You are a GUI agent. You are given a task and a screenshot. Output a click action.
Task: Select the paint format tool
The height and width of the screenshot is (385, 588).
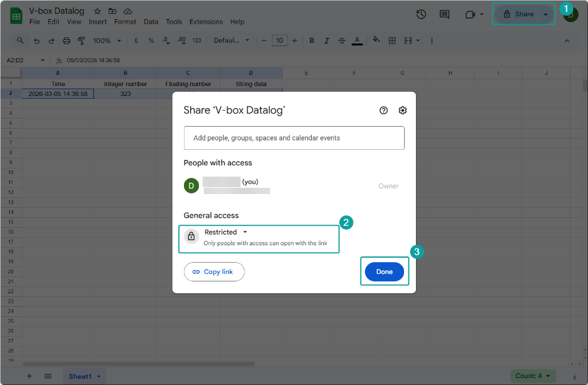(81, 41)
